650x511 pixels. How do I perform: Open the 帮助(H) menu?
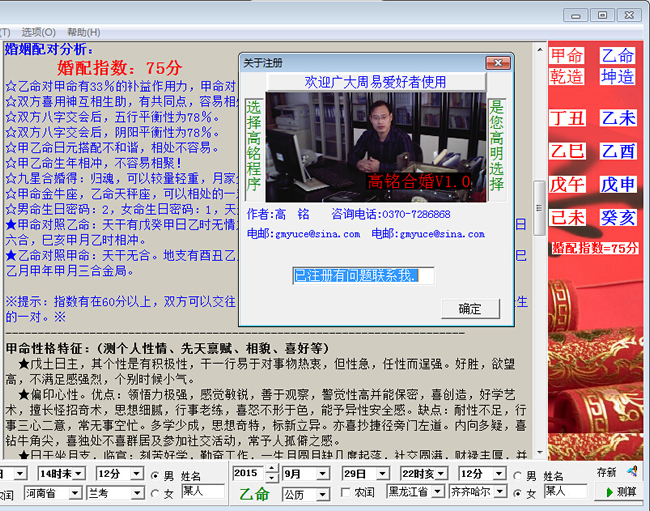pos(83,32)
